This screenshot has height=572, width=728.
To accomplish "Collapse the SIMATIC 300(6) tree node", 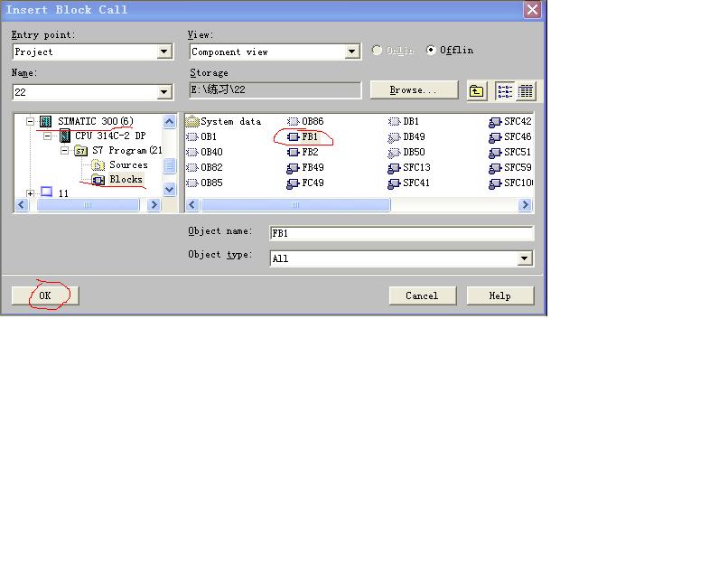I will pyautogui.click(x=30, y=122).
